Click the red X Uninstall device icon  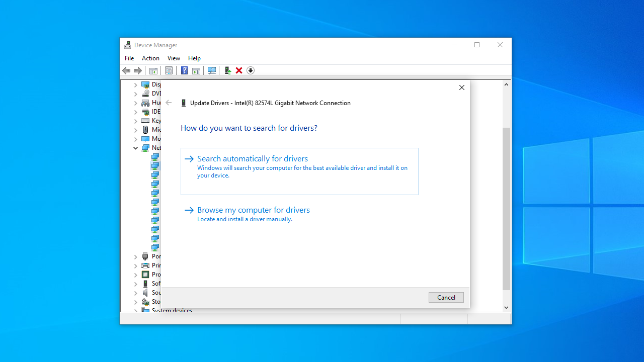point(239,71)
